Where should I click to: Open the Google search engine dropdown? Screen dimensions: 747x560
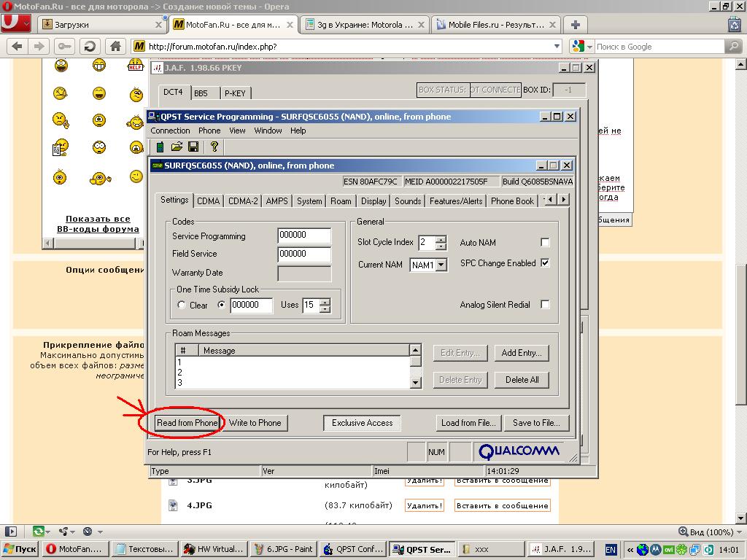589,47
